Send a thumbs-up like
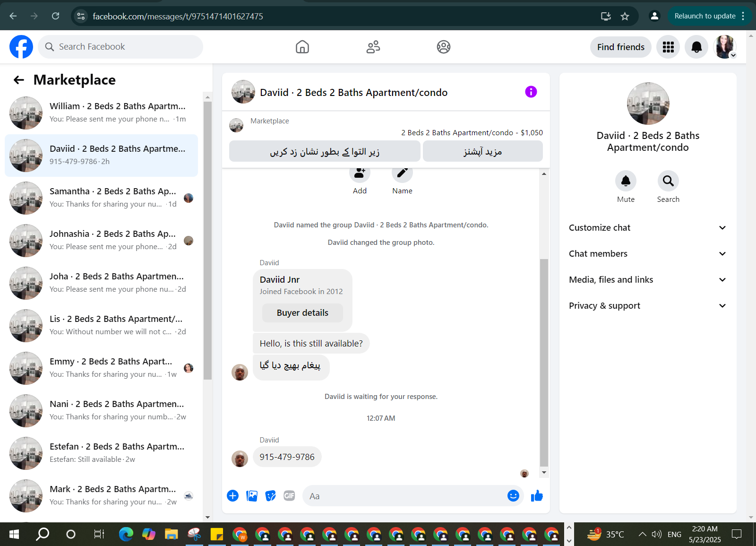Screen dimensions: 756x546 click(537, 495)
